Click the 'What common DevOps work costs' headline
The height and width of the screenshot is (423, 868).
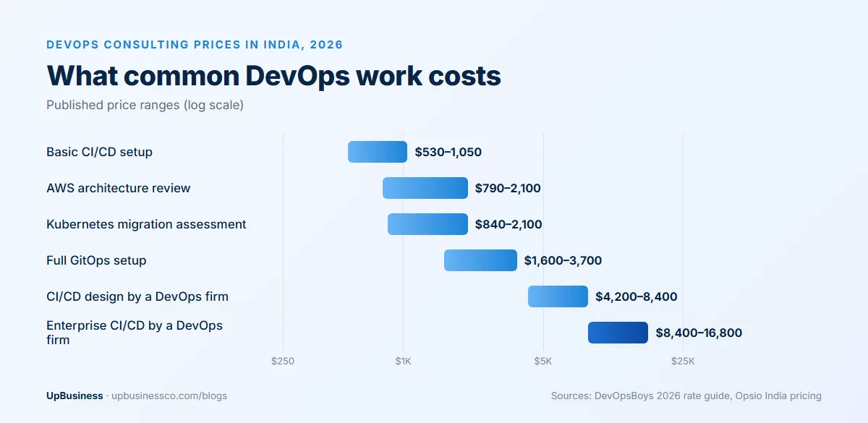click(x=273, y=76)
